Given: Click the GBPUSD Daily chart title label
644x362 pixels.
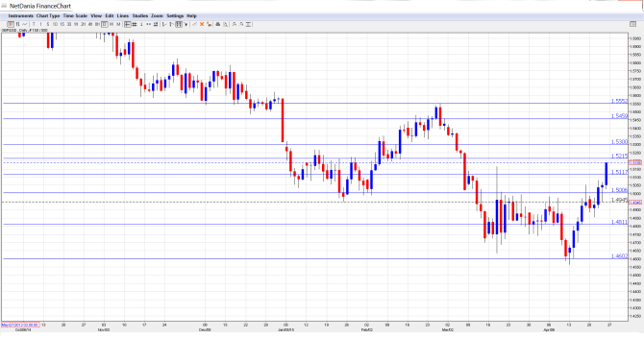Looking at the screenshot, I should [24, 31].
